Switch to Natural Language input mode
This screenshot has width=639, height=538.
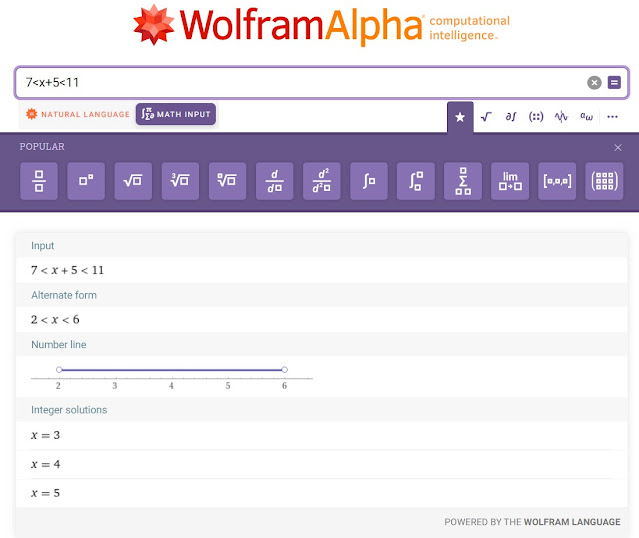(78, 114)
